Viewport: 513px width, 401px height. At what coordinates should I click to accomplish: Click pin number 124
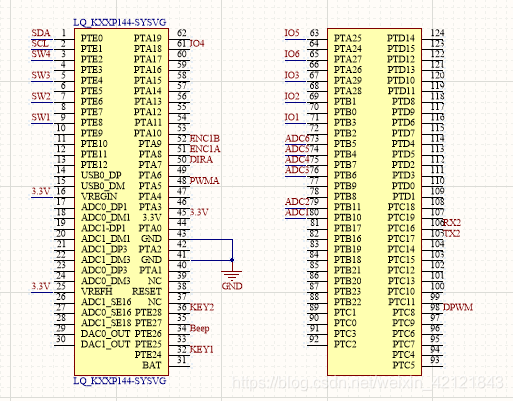437,33
